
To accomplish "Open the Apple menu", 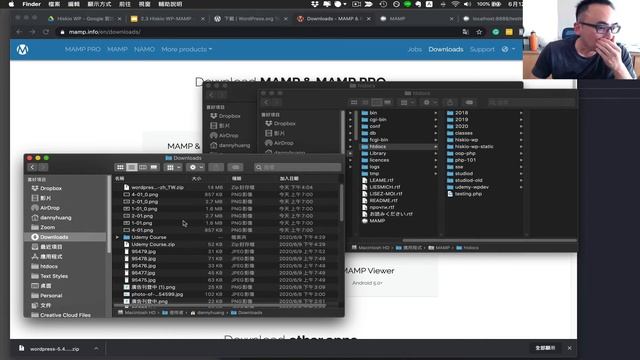I will click(x=11, y=4).
